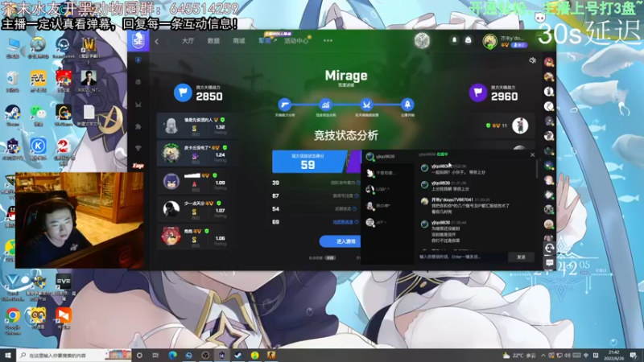
Task: Open the Google Chrome desktop shortcut
Action: pyautogui.click(x=13, y=321)
